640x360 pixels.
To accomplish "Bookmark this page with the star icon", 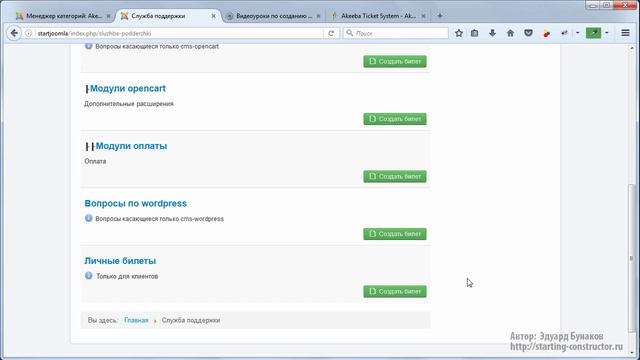I will coord(459,33).
